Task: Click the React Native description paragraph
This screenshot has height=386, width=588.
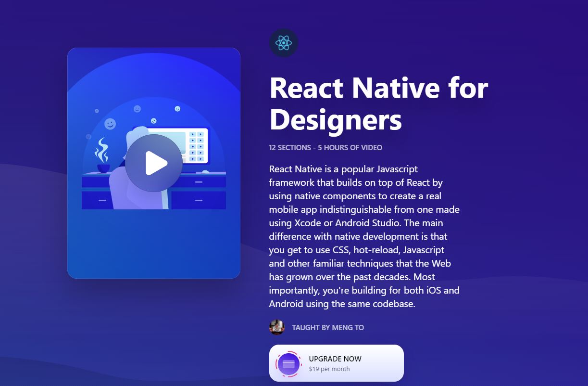Action: [364, 236]
